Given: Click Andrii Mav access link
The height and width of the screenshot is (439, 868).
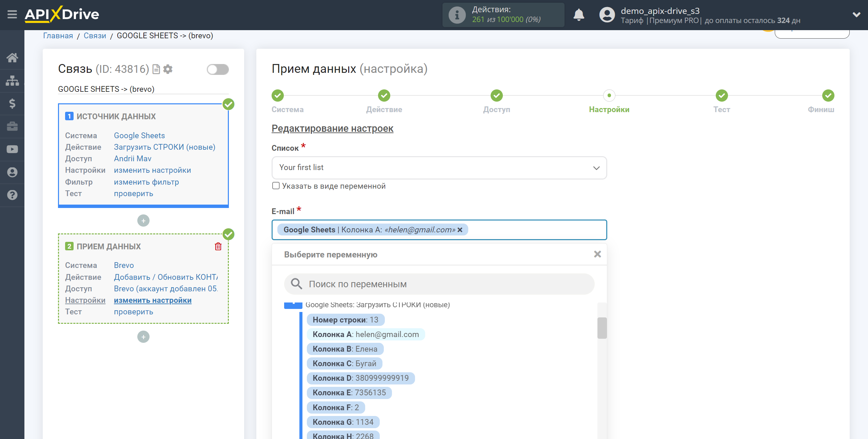Looking at the screenshot, I should [x=133, y=159].
